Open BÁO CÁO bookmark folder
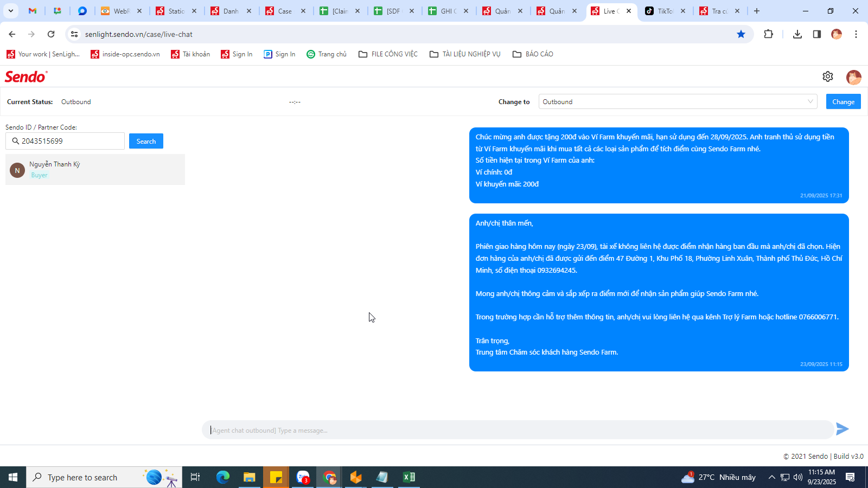The width and height of the screenshot is (868, 488). click(x=533, y=54)
